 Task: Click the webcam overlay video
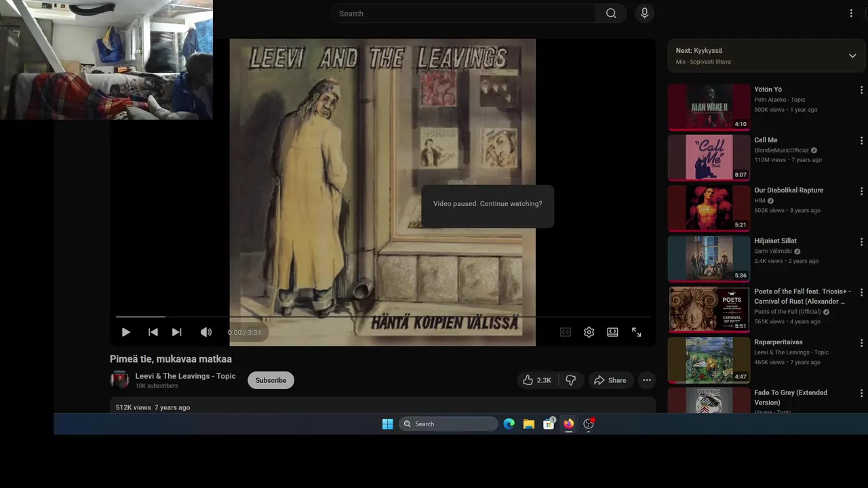point(106,60)
